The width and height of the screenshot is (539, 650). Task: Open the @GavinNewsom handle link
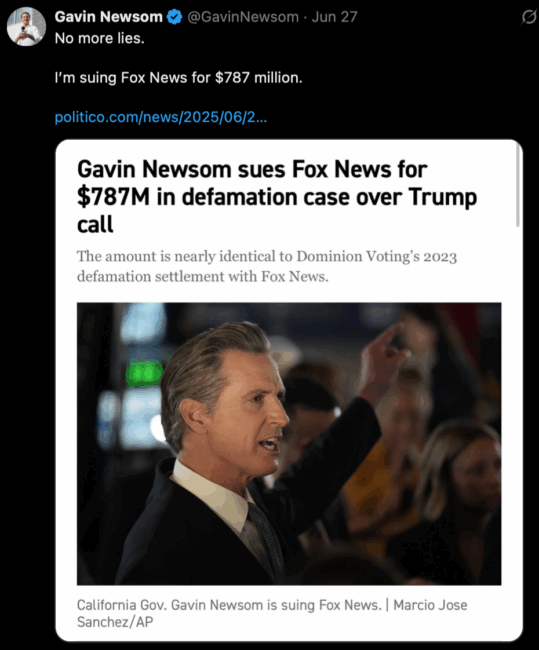click(x=243, y=17)
